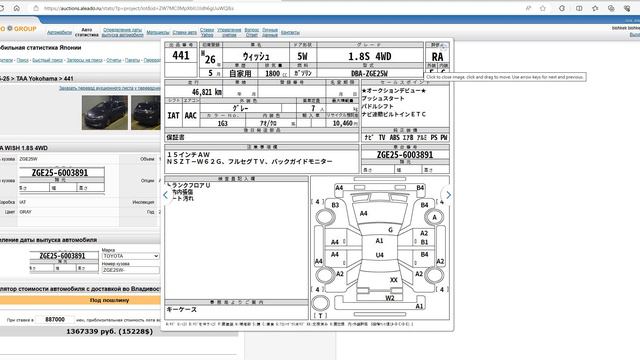Open Определение даты выпуска автомобиля link
Viewport: 640px width, 360px height.
pyautogui.click(x=122, y=32)
